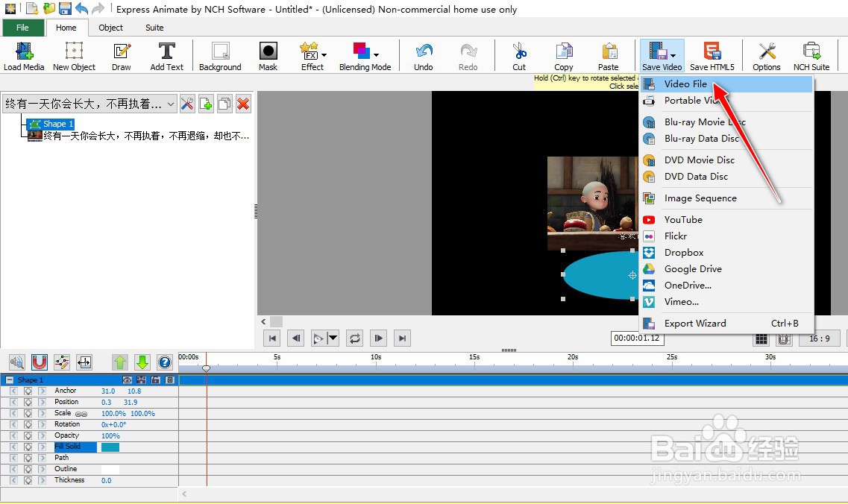848x504 pixels.
Task: Open the timeline graph editor icon
Action: (62, 362)
